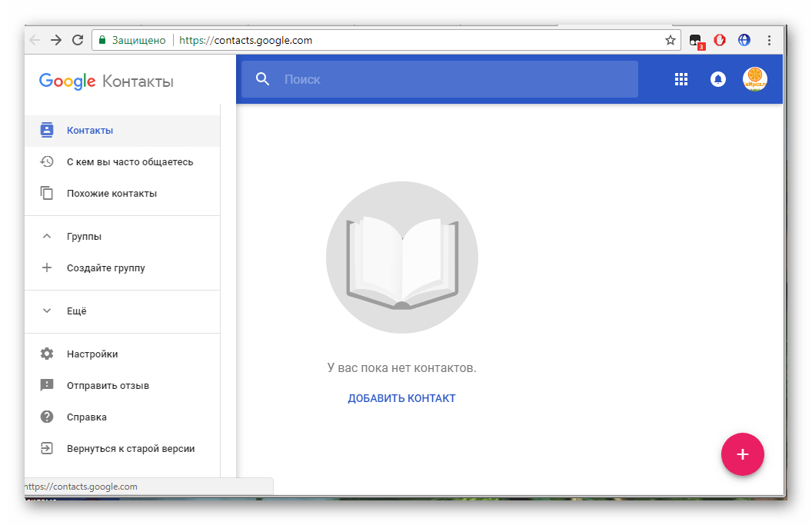Click the browser reload icon
This screenshot has width=812, height=525.
[78, 40]
